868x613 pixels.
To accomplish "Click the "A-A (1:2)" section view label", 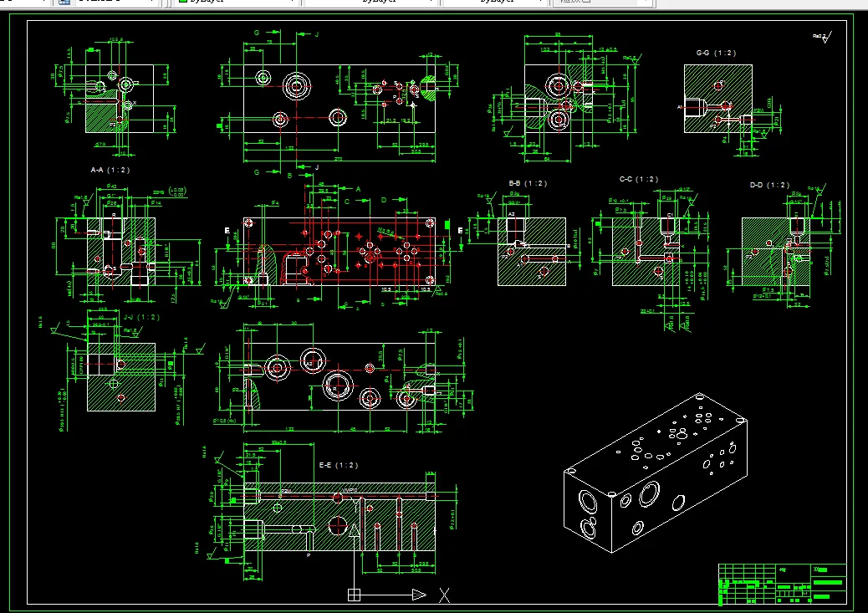I will click(110, 170).
